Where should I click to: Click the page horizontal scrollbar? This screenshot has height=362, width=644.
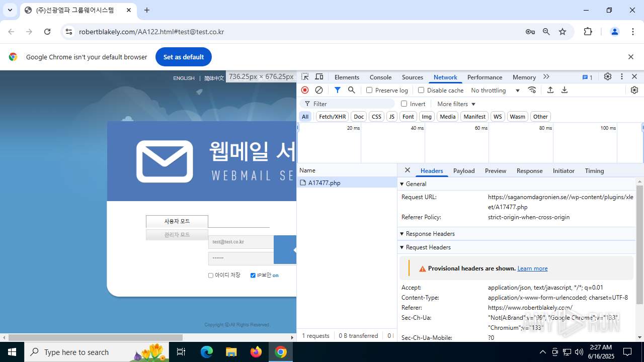pos(96,337)
